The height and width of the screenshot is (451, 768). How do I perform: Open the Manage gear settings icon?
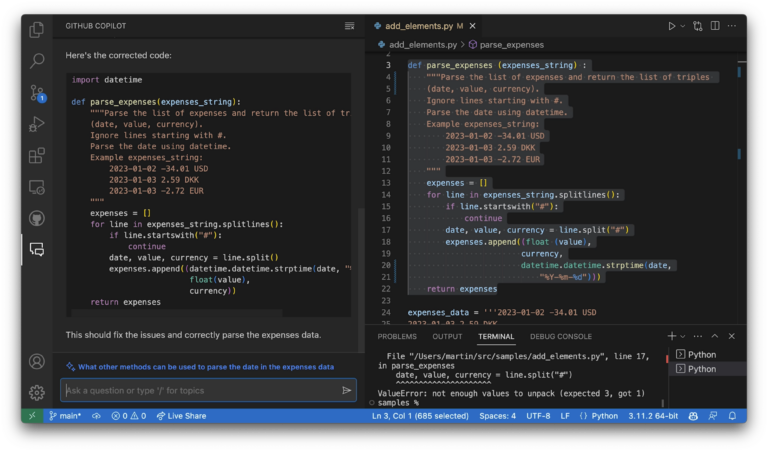click(37, 392)
